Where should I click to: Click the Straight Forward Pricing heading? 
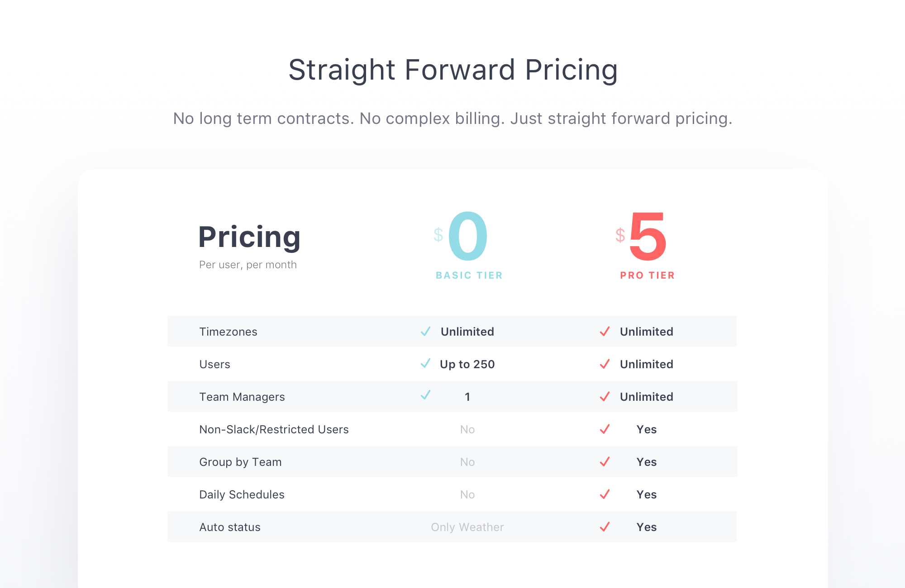click(x=453, y=70)
